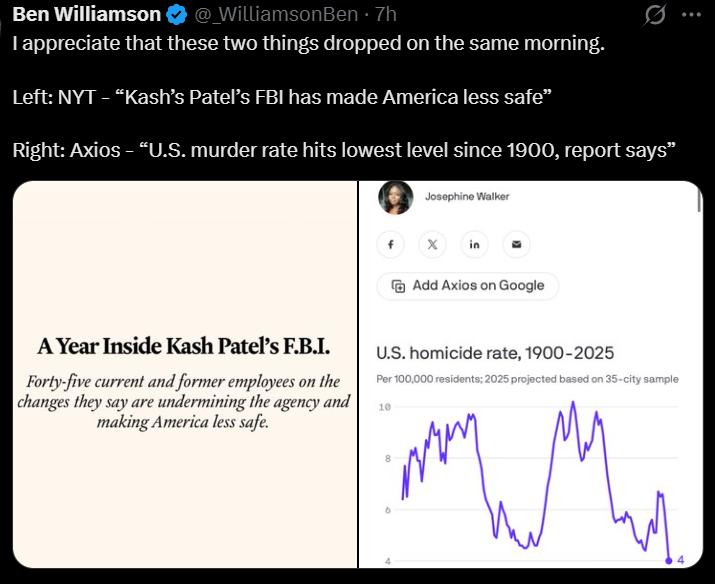Click the X share icon under Josephine Walker
The height and width of the screenshot is (584, 715).
click(432, 244)
